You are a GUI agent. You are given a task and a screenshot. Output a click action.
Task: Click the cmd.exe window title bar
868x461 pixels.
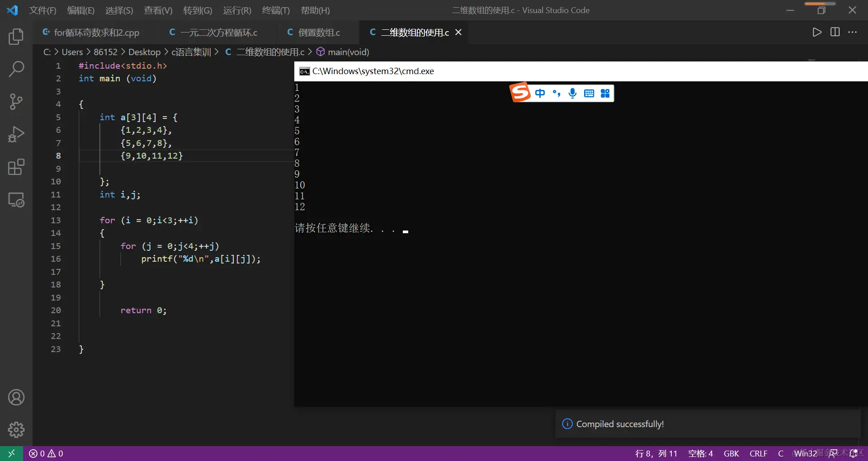581,71
